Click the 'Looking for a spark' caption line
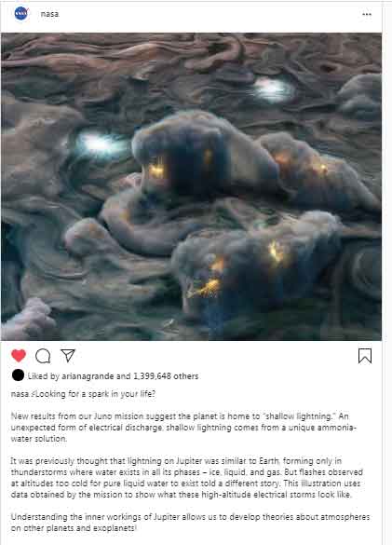Screen dimensions: 392x545 pyautogui.click(x=83, y=394)
